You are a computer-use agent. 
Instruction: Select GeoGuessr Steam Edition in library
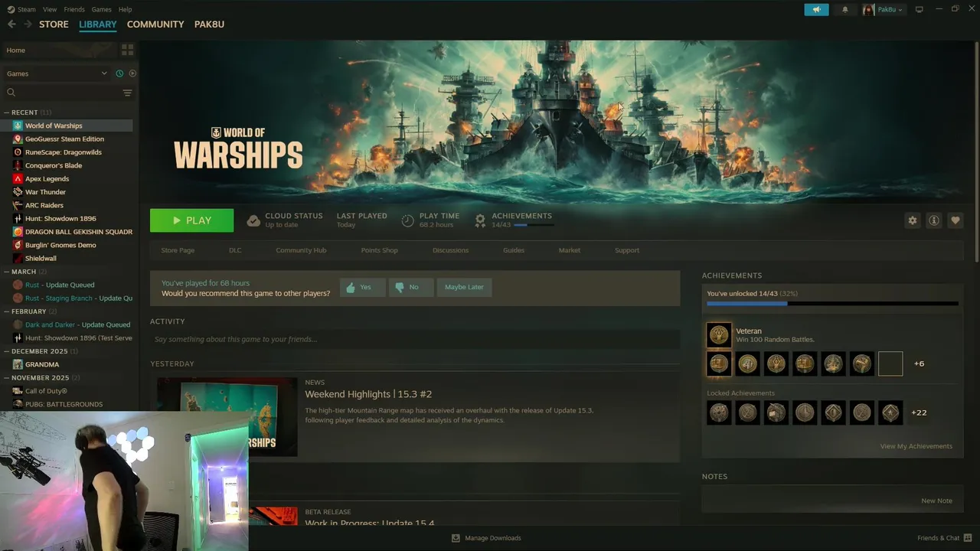point(64,139)
